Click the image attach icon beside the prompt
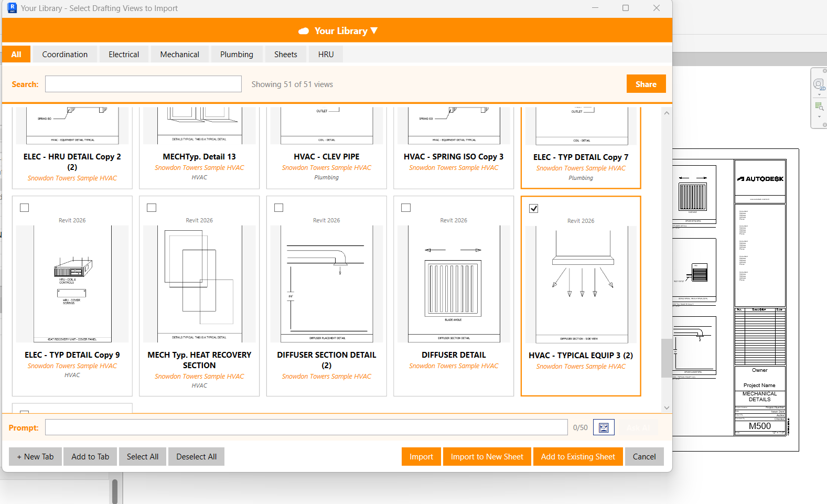This screenshot has height=504, width=827. tap(604, 427)
